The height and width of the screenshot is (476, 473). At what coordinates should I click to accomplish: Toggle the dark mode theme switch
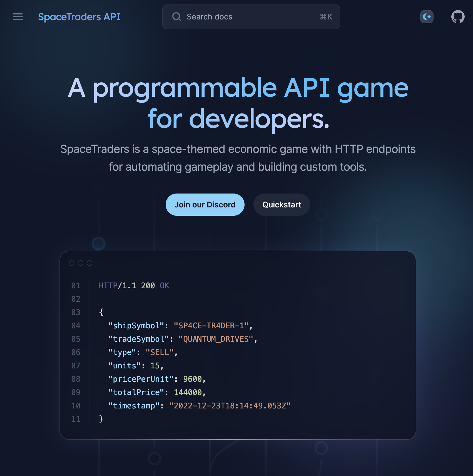427,17
